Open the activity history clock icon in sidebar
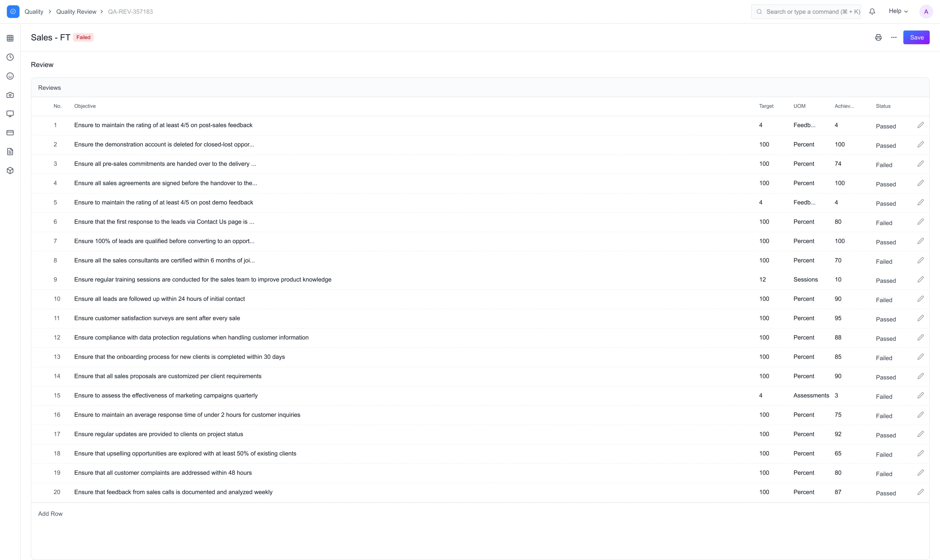This screenshot has height=560, width=940. tap(10, 57)
